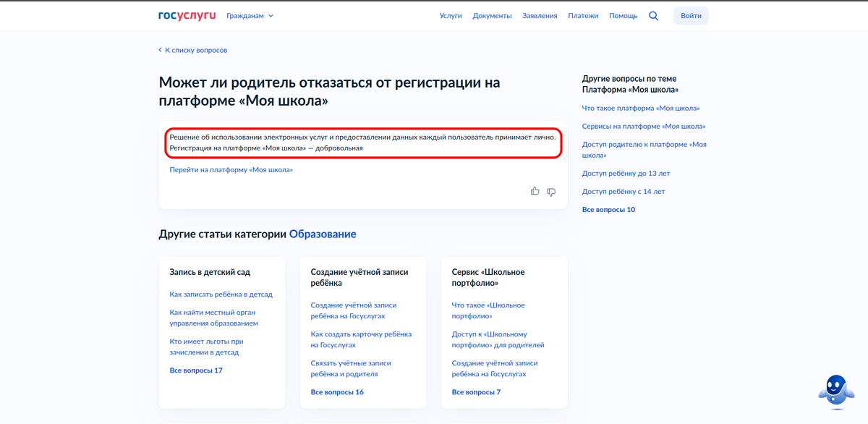Open Сервисы на платформе «Моя школа»
868x424 pixels.
pos(644,126)
